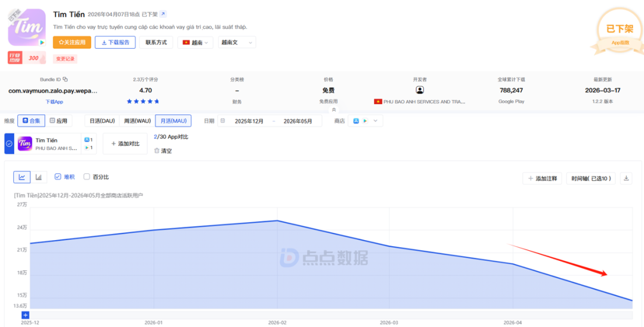Open the 变更记录 change log tag

pyautogui.click(x=65, y=59)
